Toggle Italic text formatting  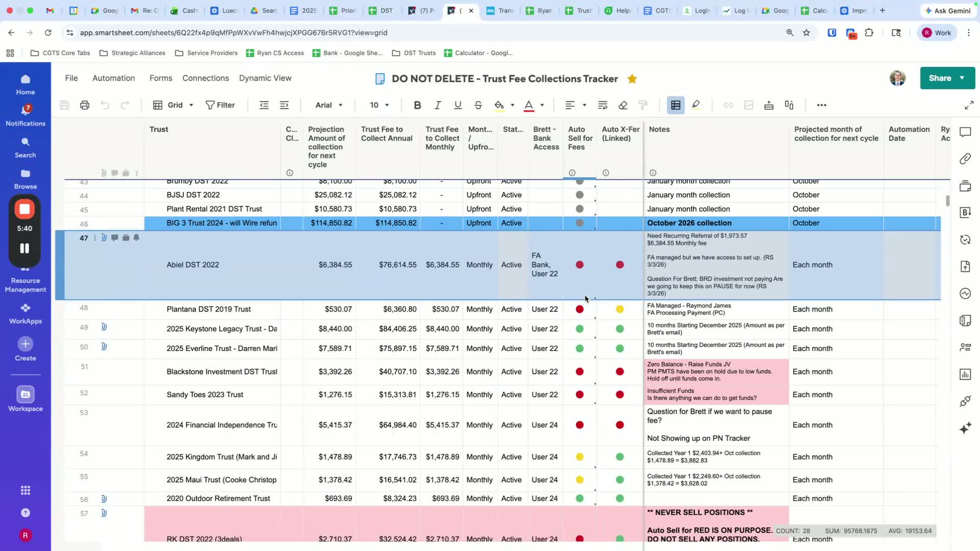(x=437, y=105)
